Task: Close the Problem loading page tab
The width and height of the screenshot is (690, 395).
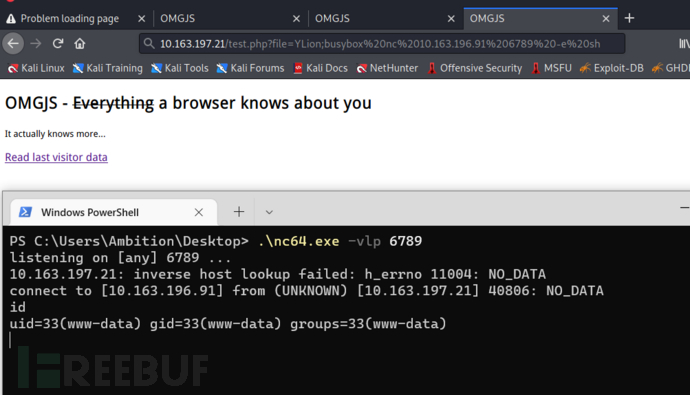Action: [141, 18]
